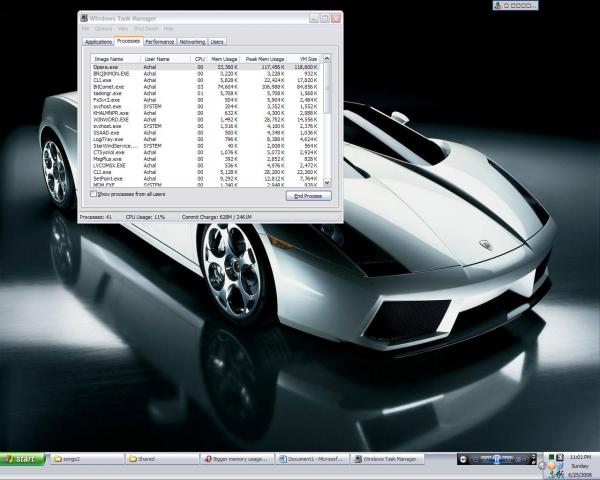
Task: Click Windows Task Manager taskbar button
Action: coord(387,459)
